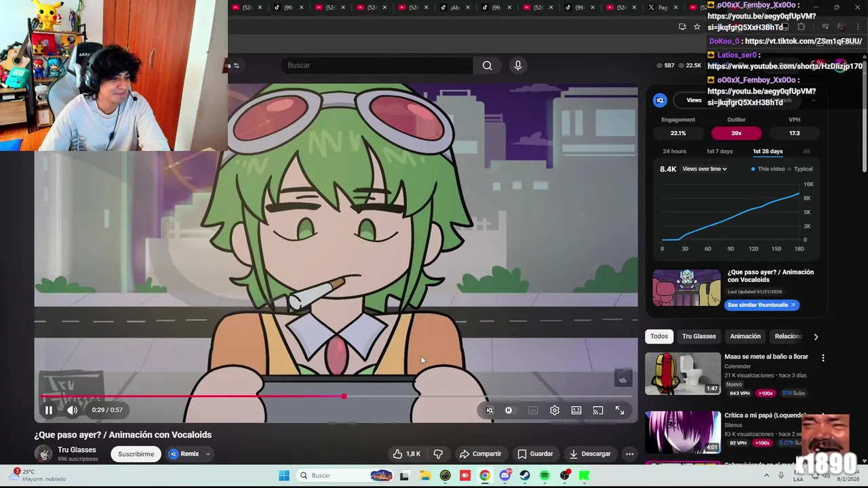Open OBS Studio from the taskbar

click(x=565, y=475)
